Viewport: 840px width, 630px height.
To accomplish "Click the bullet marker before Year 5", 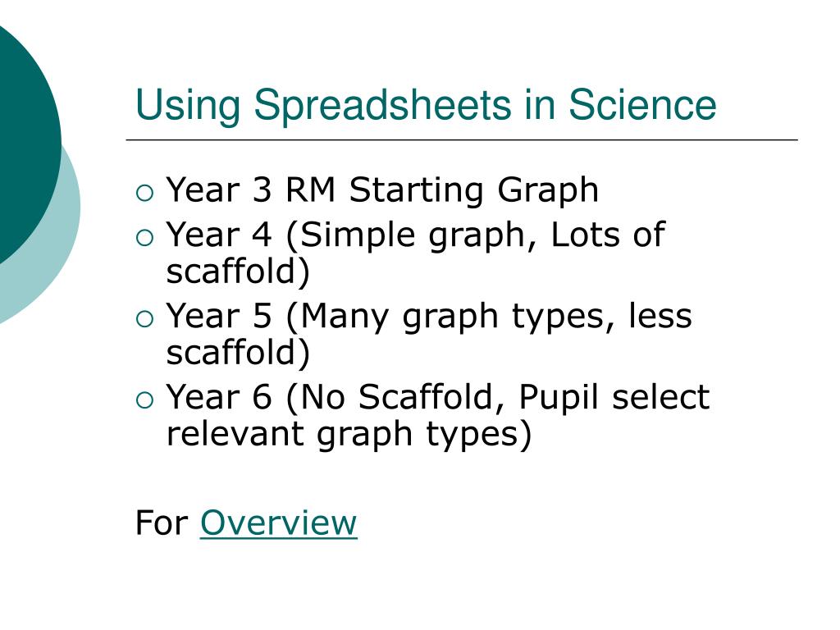I will pos(144,319).
